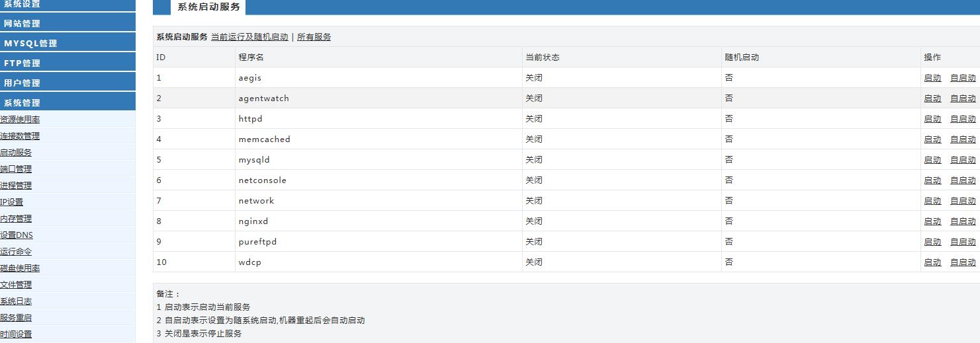The width and height of the screenshot is (980, 343).
Task: Enable 自启动 for pureftpd
Action: click(963, 242)
